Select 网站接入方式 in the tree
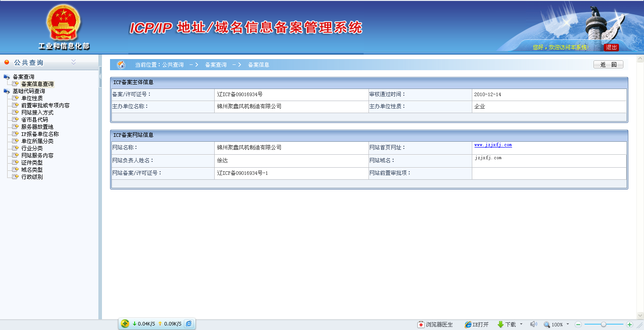 38,113
